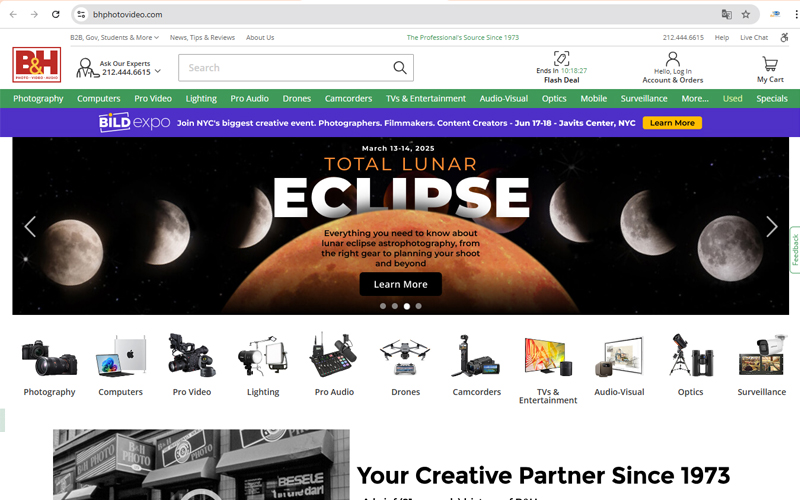
Task: Open the More... nav menu
Action: 695,98
